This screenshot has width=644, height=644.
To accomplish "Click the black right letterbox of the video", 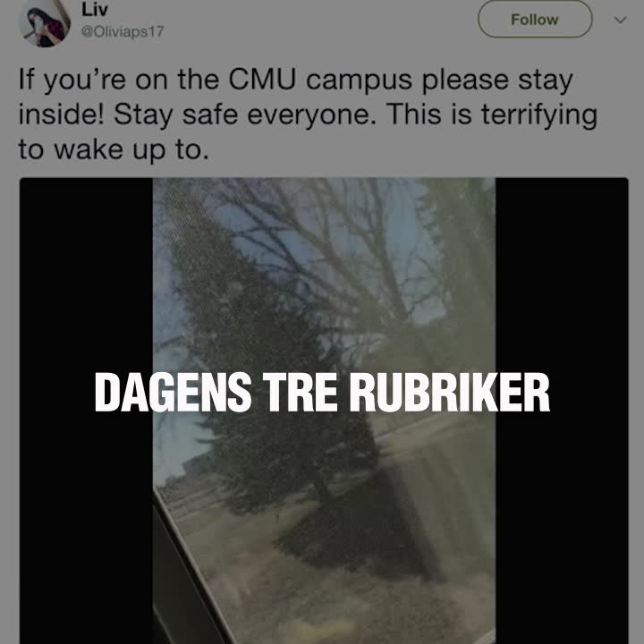I will pos(562,411).
